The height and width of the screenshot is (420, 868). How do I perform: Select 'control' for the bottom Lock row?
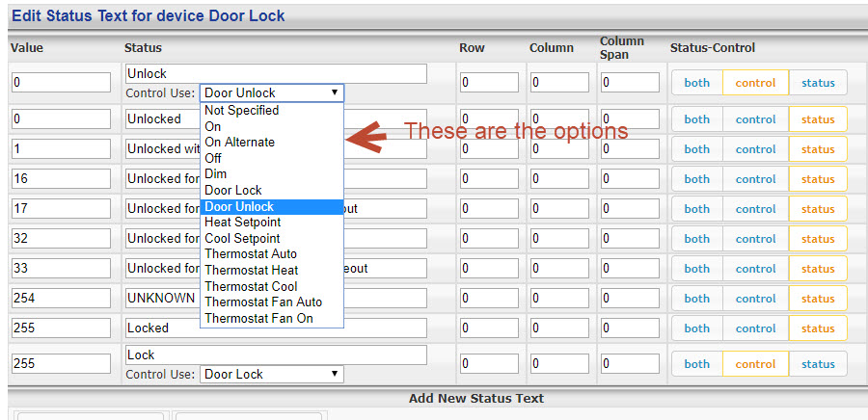click(x=755, y=364)
